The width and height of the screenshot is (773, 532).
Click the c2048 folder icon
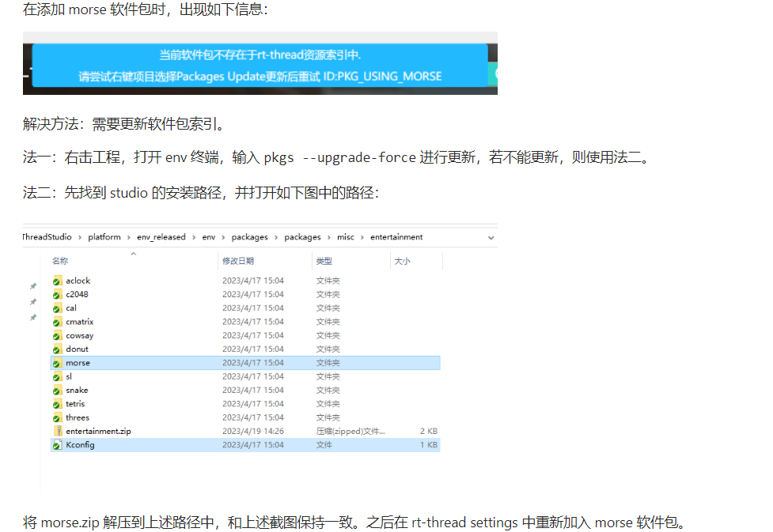pyautogui.click(x=58, y=295)
